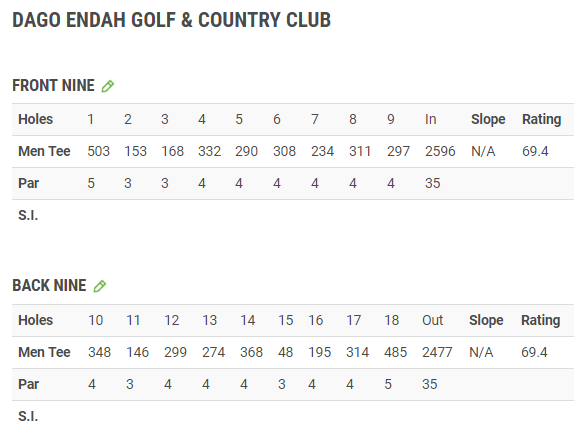Viewport: 575px width, 440px height.
Task: Click the In column header
Action: click(x=431, y=119)
